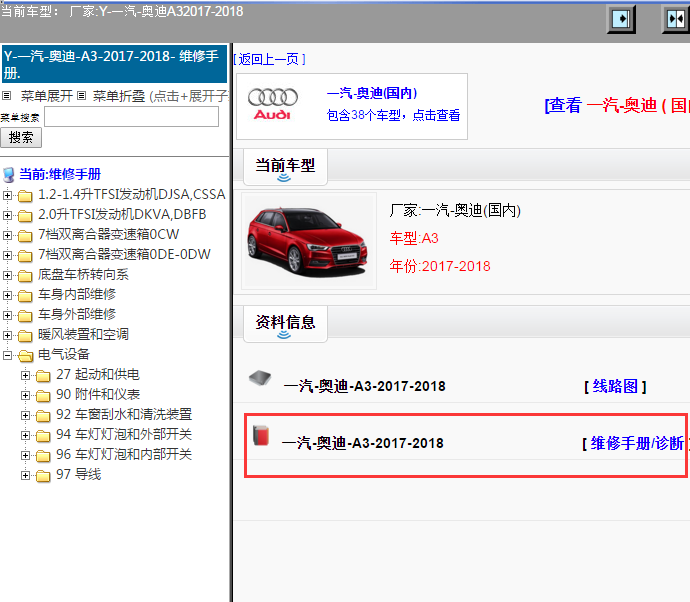690x602 pixels.
Task: Click the Y-一汽-奥迪-A3-2017-2018-维修手册 title banner
Action: [x=114, y=64]
